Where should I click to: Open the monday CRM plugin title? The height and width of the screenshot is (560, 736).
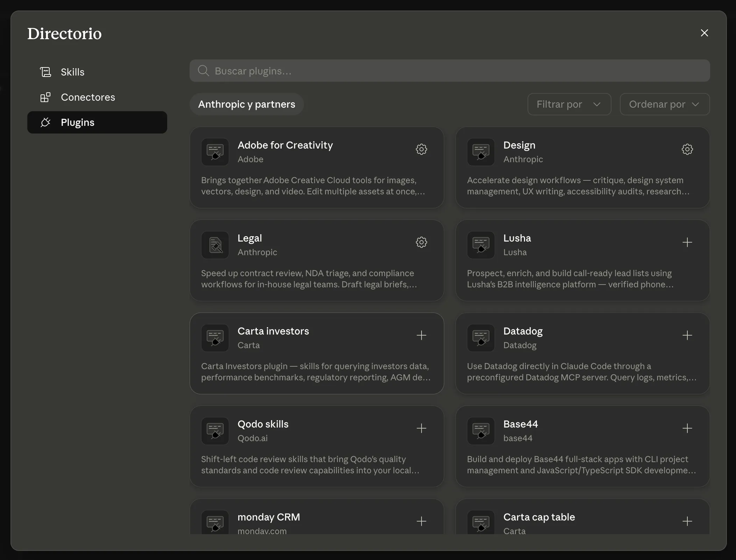[269, 517]
